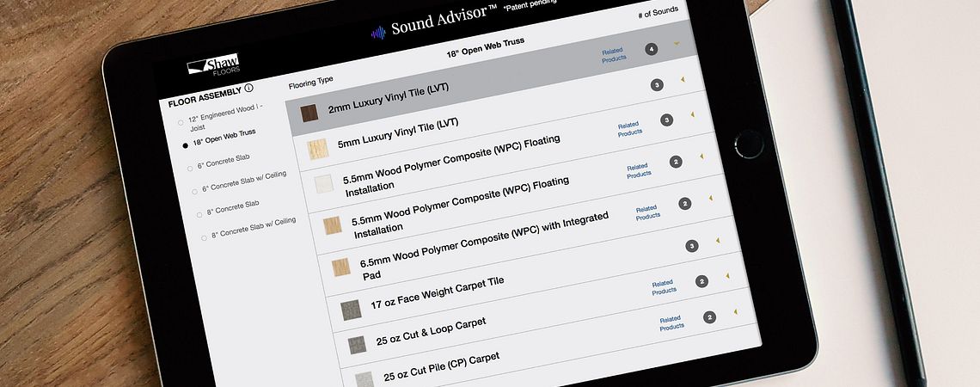Tap the gray 17 oz Carpet Tile swatch
The width and height of the screenshot is (980, 387).
(x=351, y=310)
